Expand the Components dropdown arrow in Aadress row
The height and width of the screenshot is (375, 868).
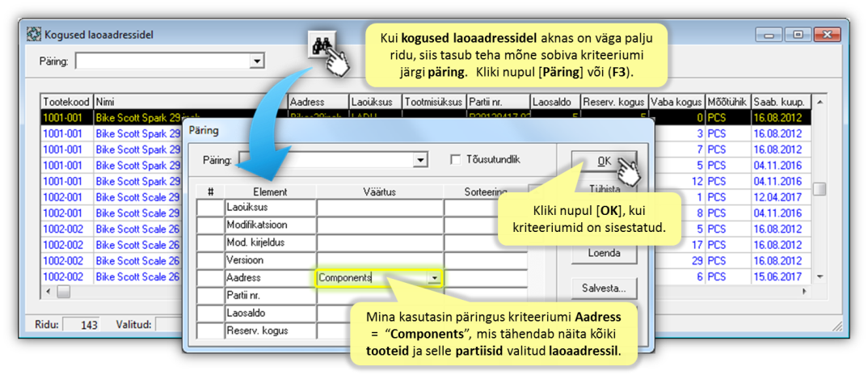(x=435, y=279)
